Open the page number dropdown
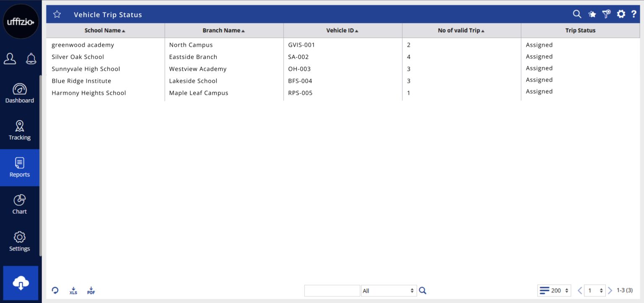 click(595, 290)
